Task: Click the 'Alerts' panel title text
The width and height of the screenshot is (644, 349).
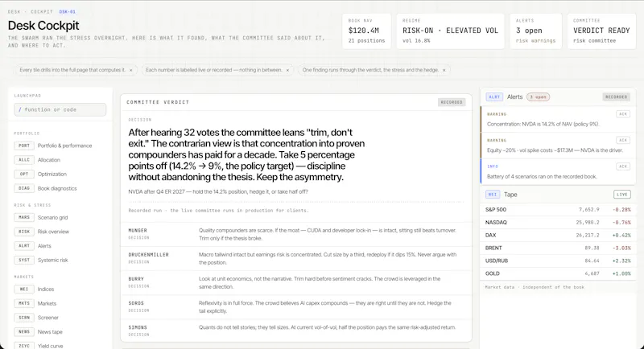Action: 514,96
